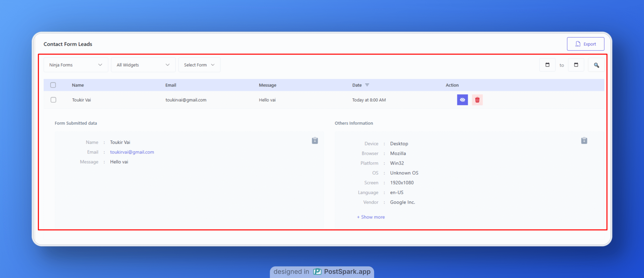This screenshot has width=644, height=278.
Task: Click the Message column header
Action: click(268, 85)
